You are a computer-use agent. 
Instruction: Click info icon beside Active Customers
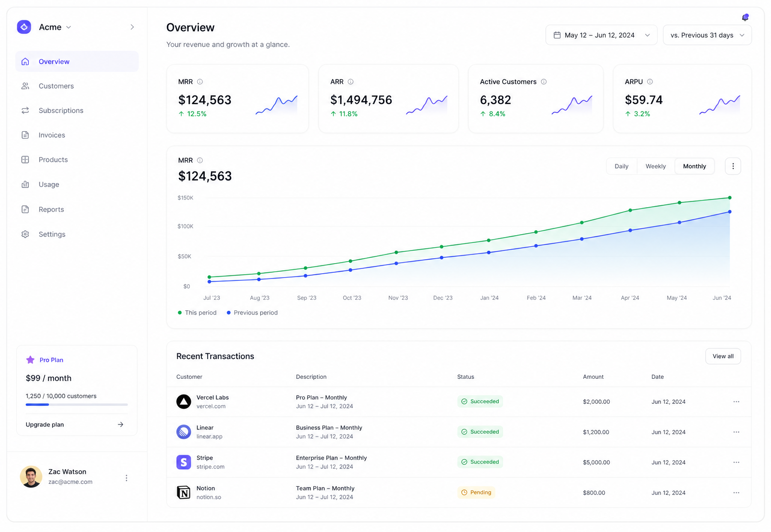pyautogui.click(x=544, y=82)
